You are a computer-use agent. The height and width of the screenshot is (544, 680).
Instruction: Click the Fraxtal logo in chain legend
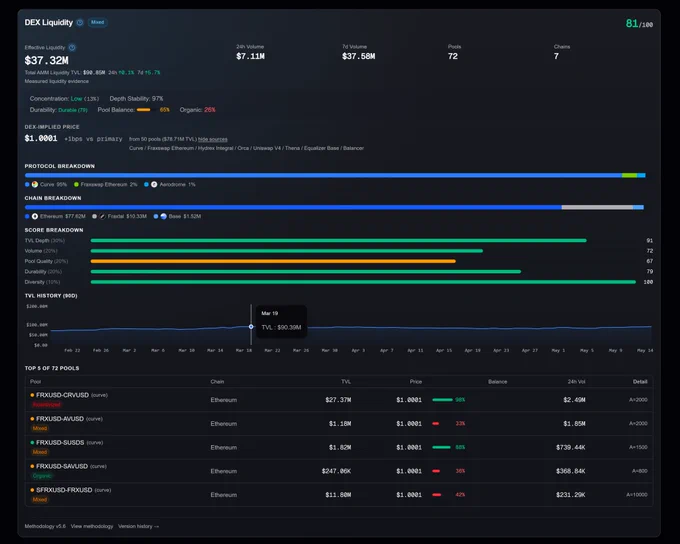click(102, 216)
